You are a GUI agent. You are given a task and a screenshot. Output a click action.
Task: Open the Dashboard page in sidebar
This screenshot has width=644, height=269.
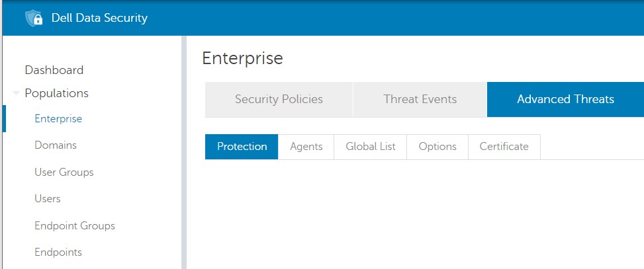click(x=54, y=70)
